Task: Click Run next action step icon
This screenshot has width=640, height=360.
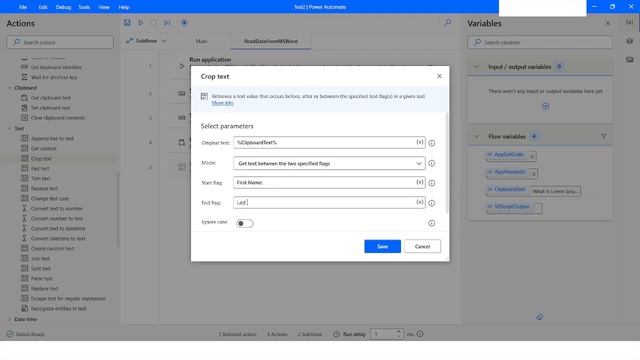Action: click(x=167, y=23)
